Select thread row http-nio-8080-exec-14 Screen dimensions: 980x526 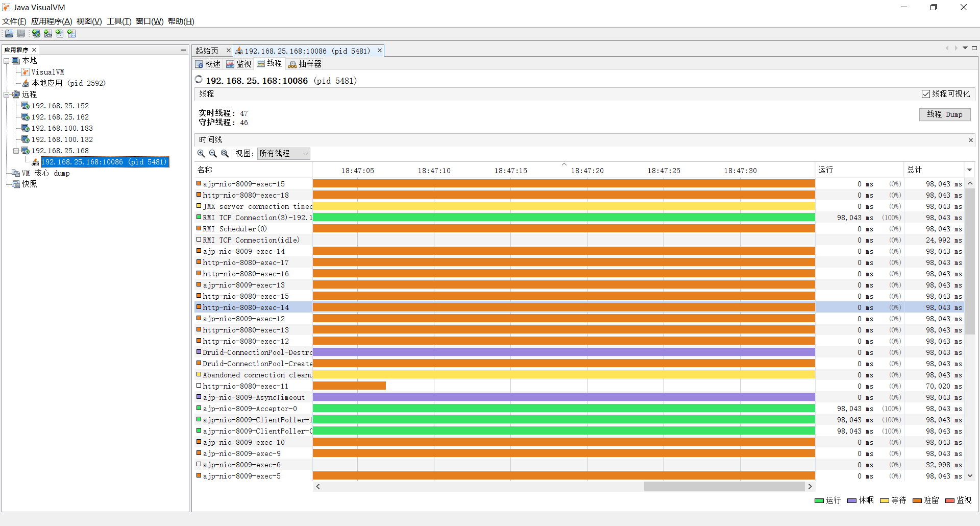pos(579,307)
